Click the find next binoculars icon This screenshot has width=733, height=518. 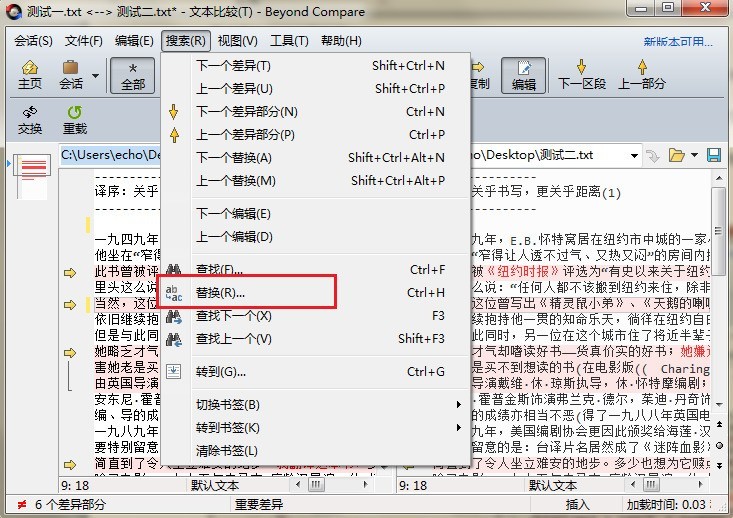pos(173,317)
